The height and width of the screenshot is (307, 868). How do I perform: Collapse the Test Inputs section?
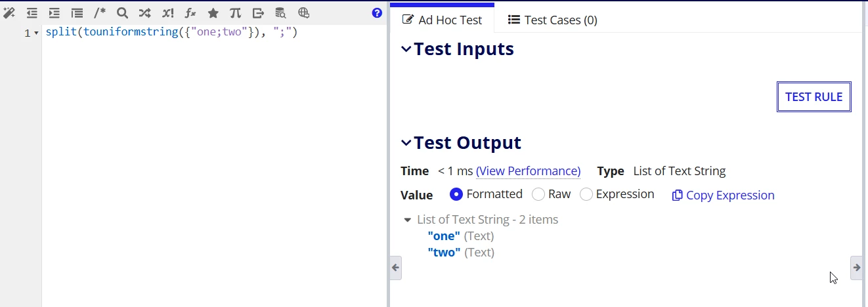(406, 49)
